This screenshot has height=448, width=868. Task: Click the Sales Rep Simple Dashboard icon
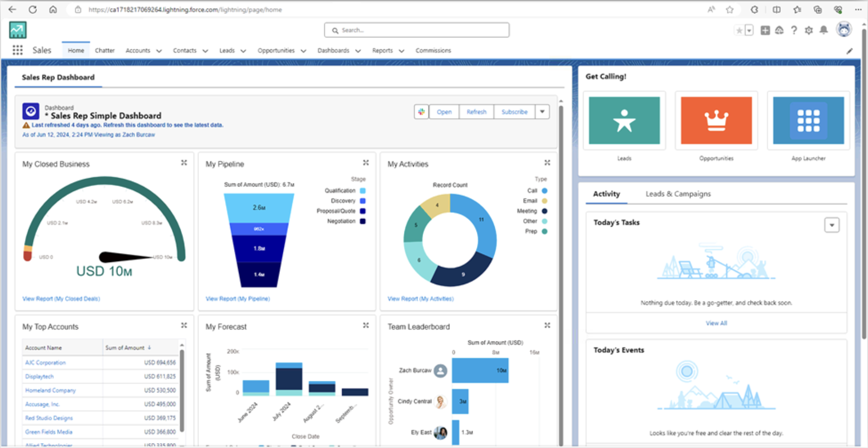pos(31,112)
